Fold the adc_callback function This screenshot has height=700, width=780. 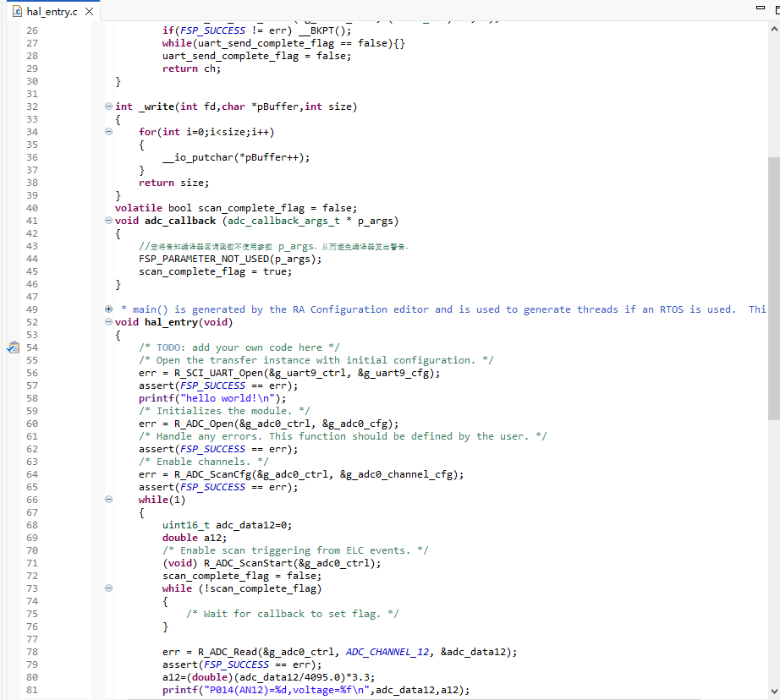coord(108,221)
